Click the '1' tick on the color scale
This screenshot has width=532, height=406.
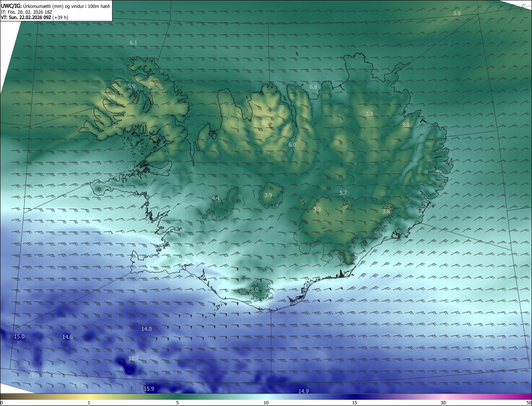coord(89,403)
